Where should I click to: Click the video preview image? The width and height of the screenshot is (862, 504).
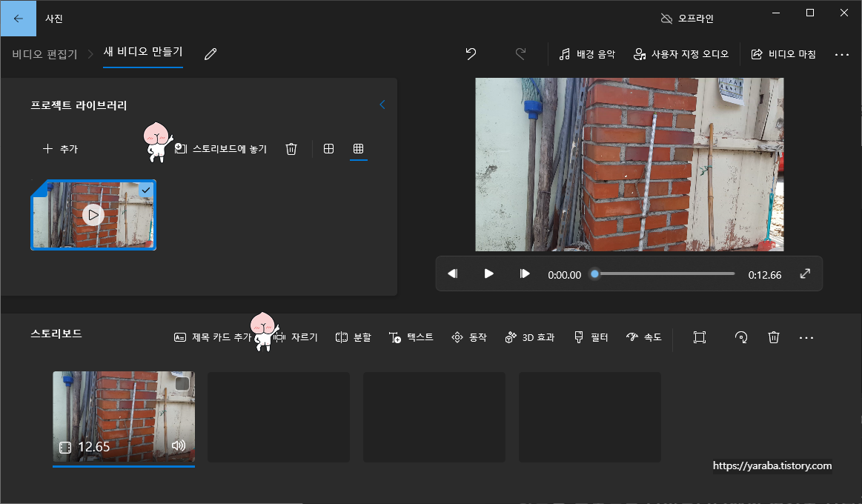(x=629, y=165)
